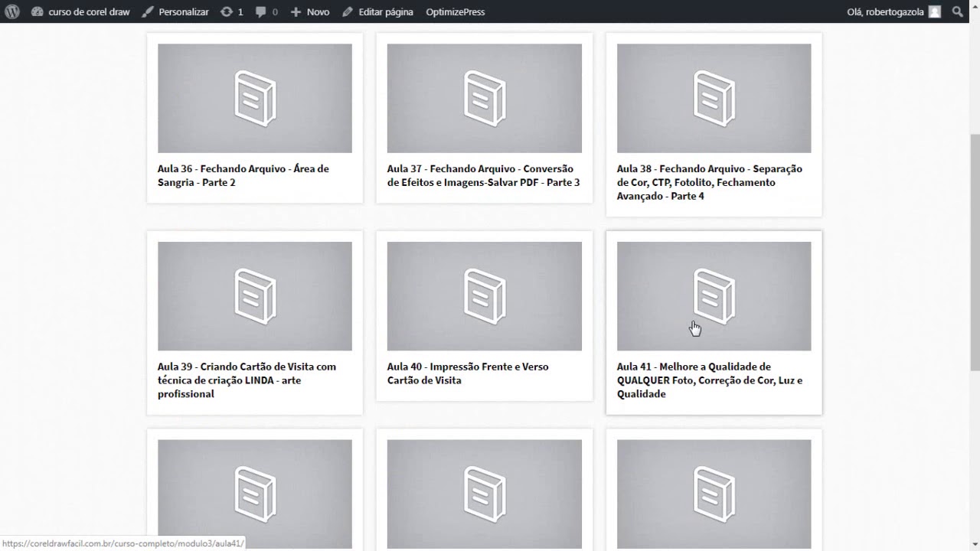Click the paintbrush icon for Personalizar

click(x=149, y=11)
